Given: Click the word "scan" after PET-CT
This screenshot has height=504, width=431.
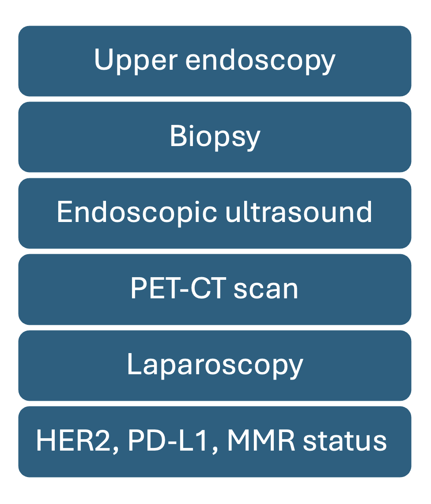Looking at the screenshot, I should (266, 290).
